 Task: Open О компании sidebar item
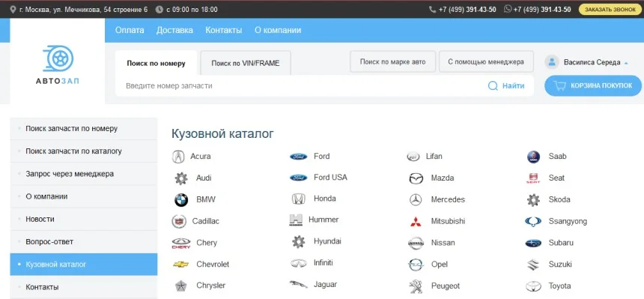pyautogui.click(x=84, y=196)
